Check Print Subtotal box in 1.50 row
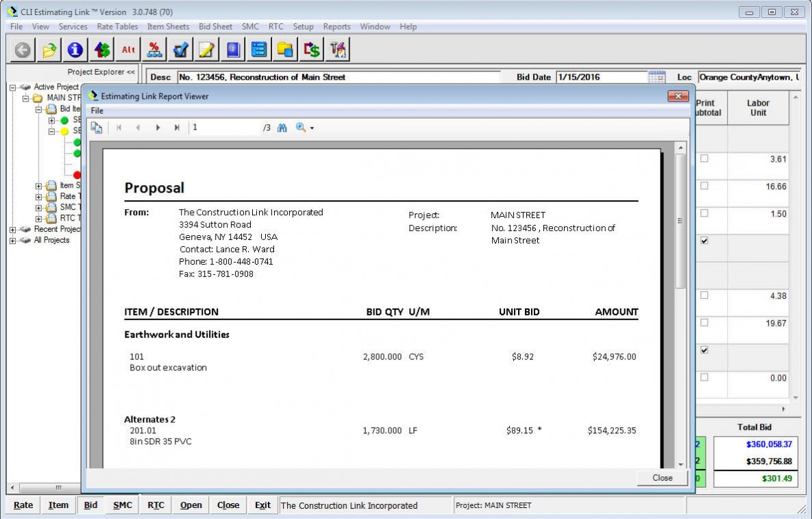This screenshot has height=519, width=812. tap(704, 213)
